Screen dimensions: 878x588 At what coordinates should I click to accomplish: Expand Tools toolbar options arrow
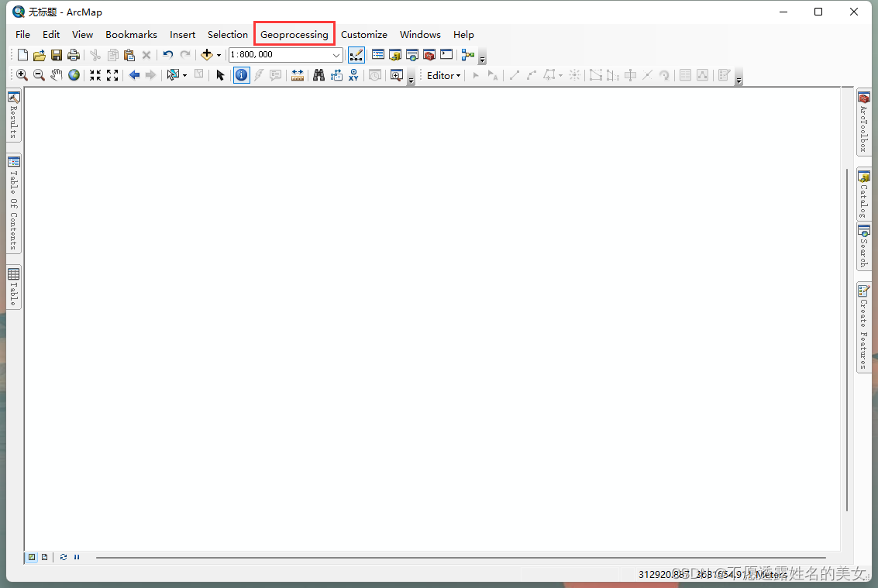(411, 77)
